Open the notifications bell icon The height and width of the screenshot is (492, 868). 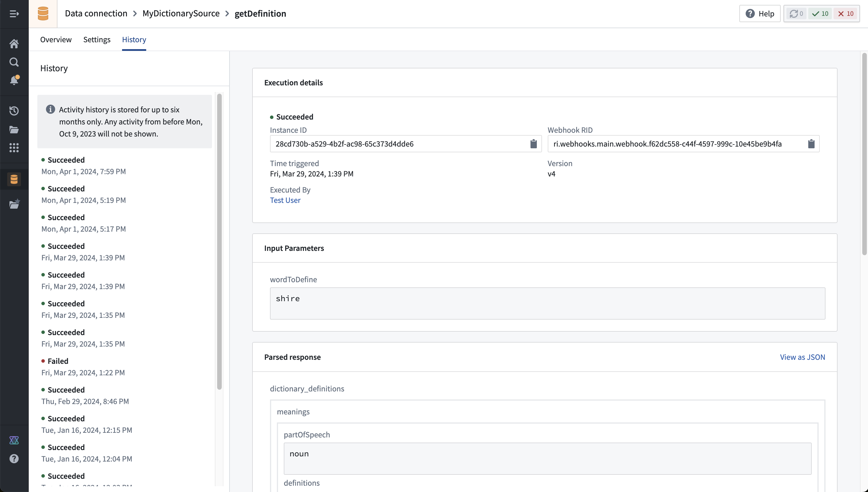click(14, 80)
